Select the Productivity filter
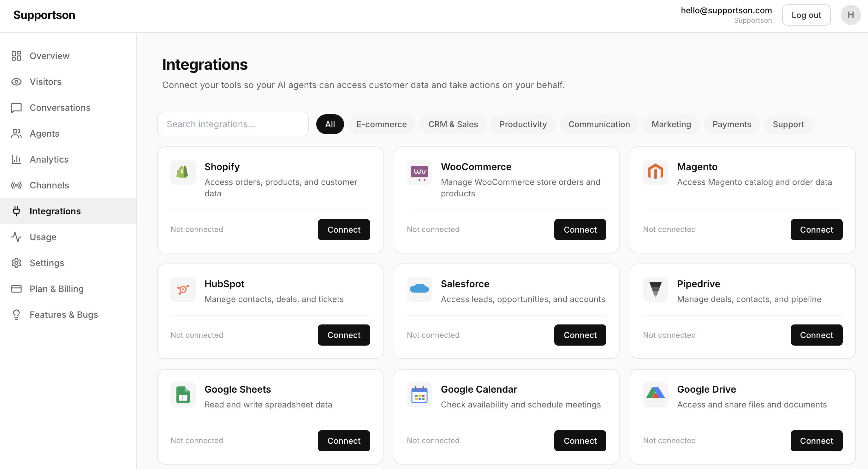The width and height of the screenshot is (868, 469). click(x=523, y=124)
